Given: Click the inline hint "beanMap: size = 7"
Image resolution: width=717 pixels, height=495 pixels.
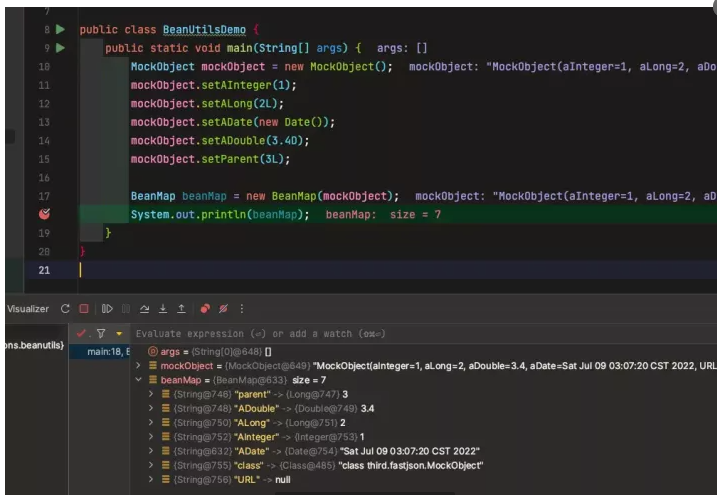Looking at the screenshot, I should pyautogui.click(x=383, y=215).
